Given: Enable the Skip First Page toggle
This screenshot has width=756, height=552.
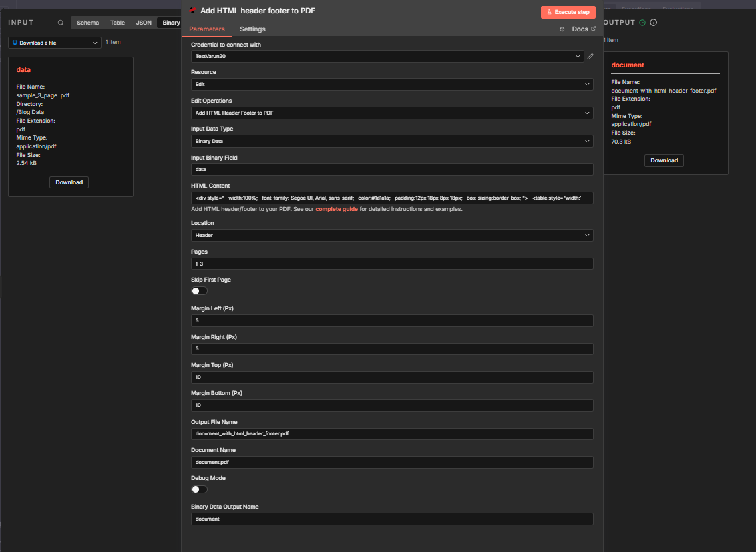Looking at the screenshot, I should (x=198, y=290).
